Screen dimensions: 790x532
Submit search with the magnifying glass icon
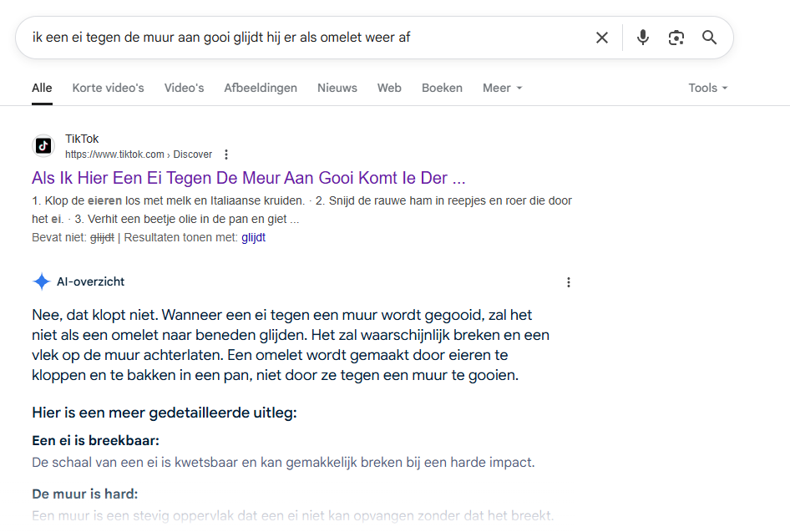pyautogui.click(x=709, y=38)
